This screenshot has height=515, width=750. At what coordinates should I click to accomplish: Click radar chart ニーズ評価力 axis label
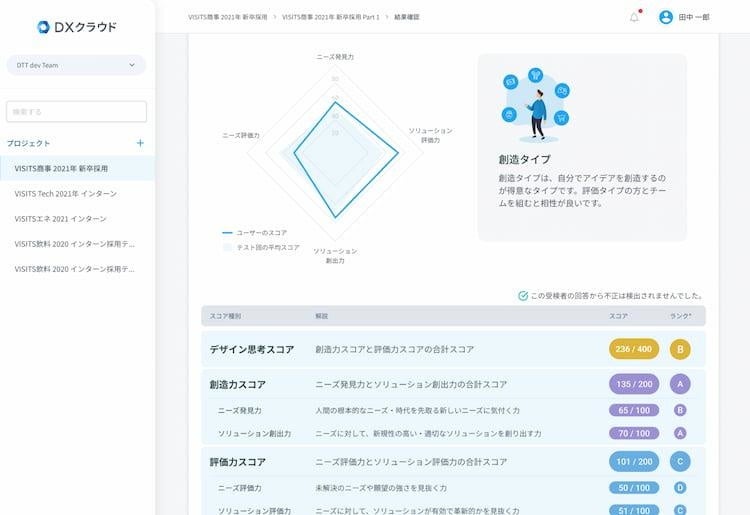[x=241, y=136]
